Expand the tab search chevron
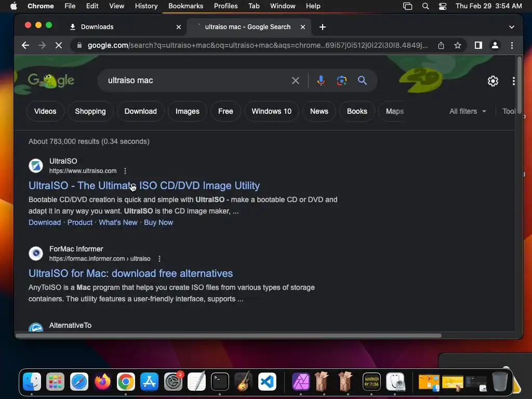This screenshot has width=532, height=399. tap(512, 27)
